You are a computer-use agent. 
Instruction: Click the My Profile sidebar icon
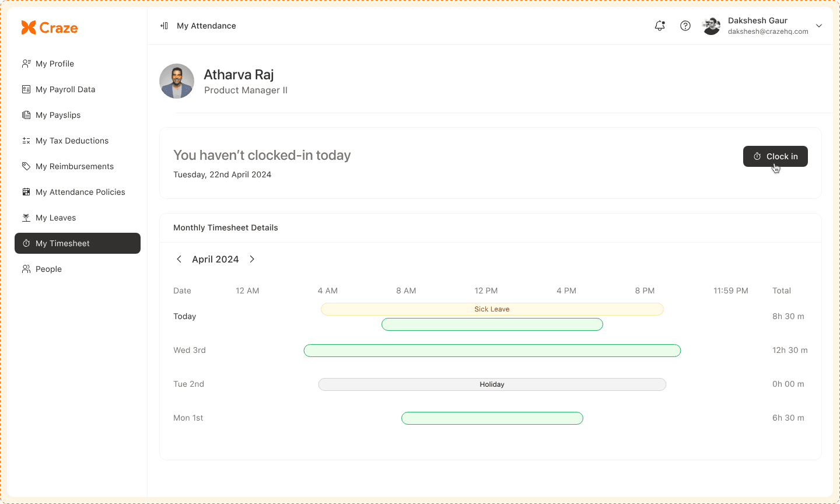click(26, 64)
